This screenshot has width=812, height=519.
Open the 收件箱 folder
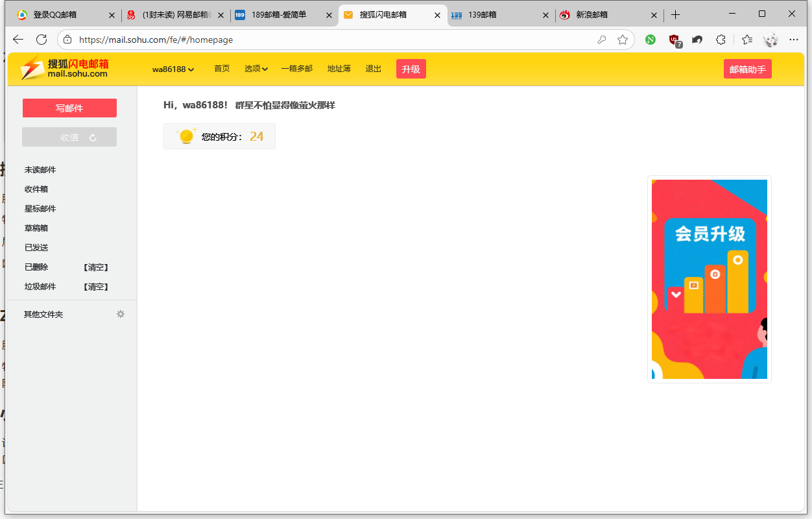click(x=36, y=189)
